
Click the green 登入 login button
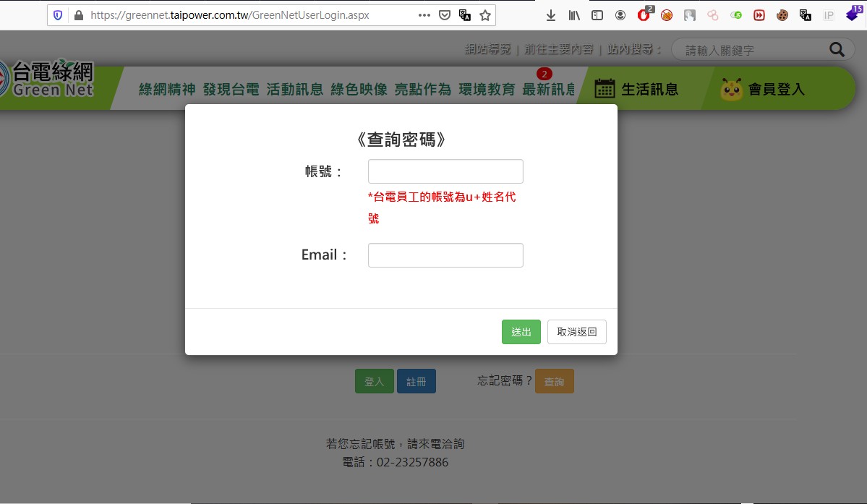(x=375, y=381)
